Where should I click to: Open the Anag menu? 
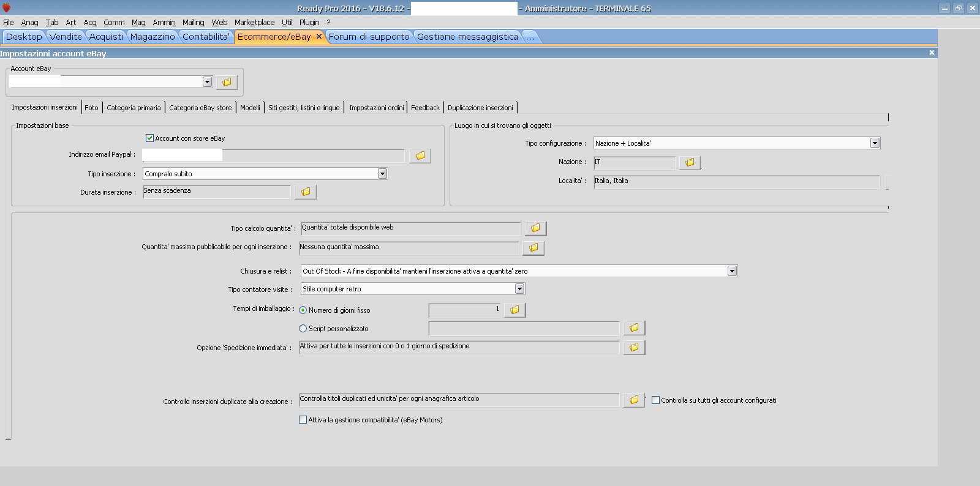click(x=29, y=23)
